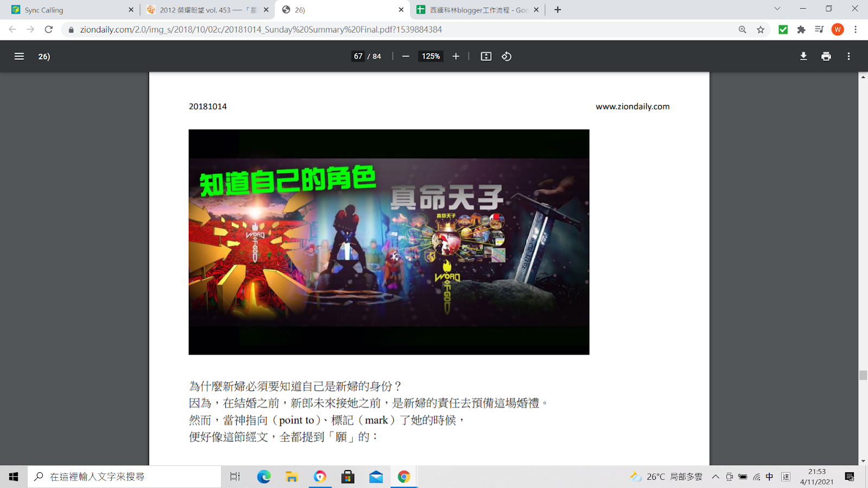Go forward in browser history

(30, 29)
